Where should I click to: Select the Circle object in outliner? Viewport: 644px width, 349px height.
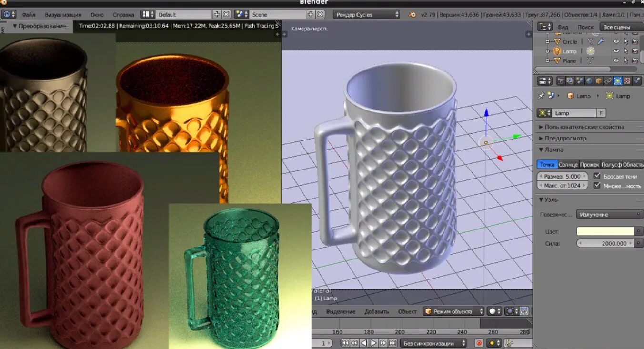(x=570, y=41)
